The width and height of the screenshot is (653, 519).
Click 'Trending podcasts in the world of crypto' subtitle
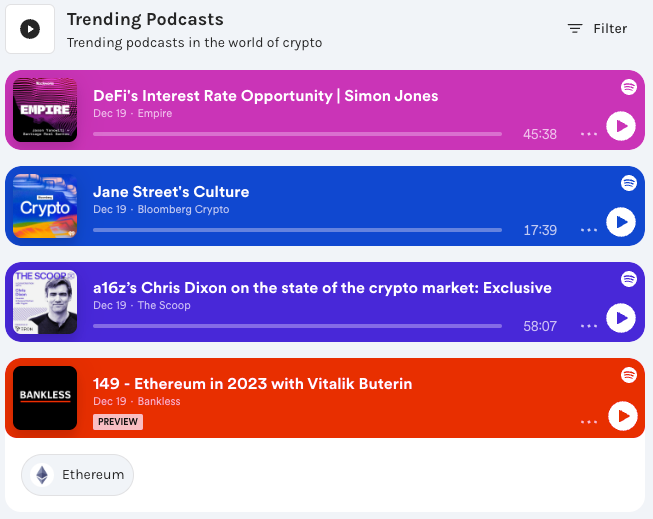coord(194,43)
